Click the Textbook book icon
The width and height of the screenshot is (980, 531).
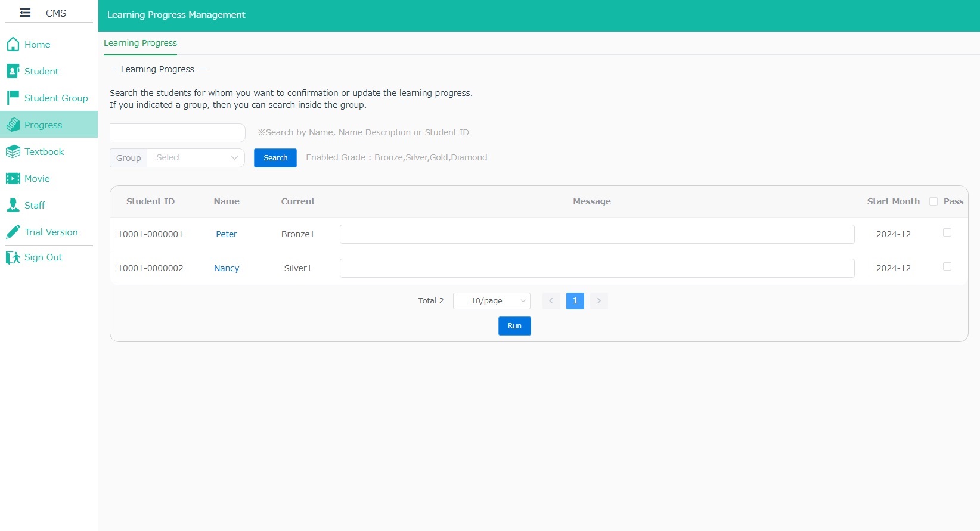click(13, 151)
